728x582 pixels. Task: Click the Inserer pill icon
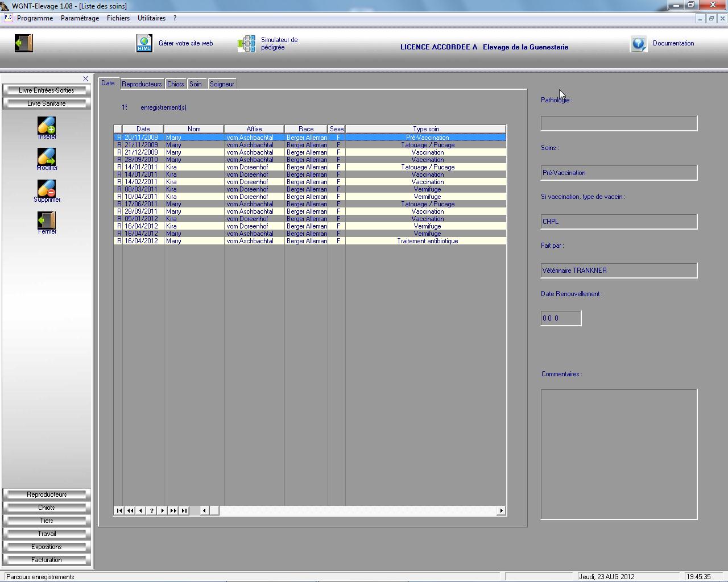point(47,126)
